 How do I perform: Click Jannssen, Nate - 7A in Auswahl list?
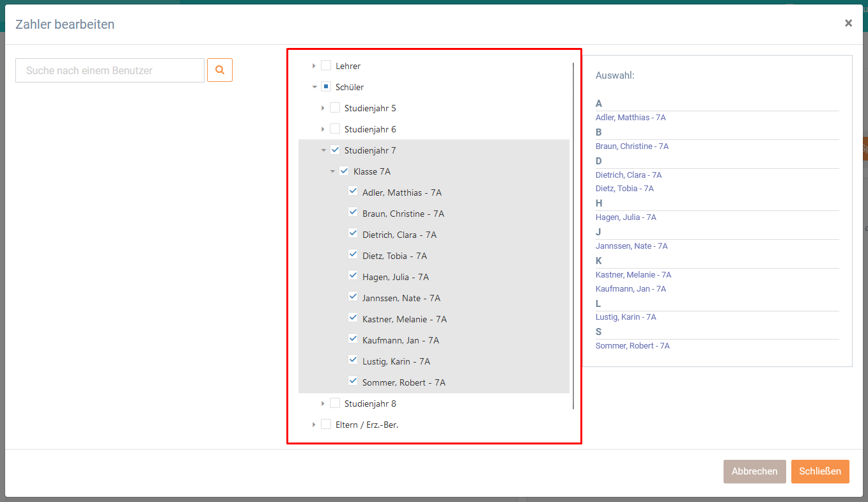tap(632, 246)
